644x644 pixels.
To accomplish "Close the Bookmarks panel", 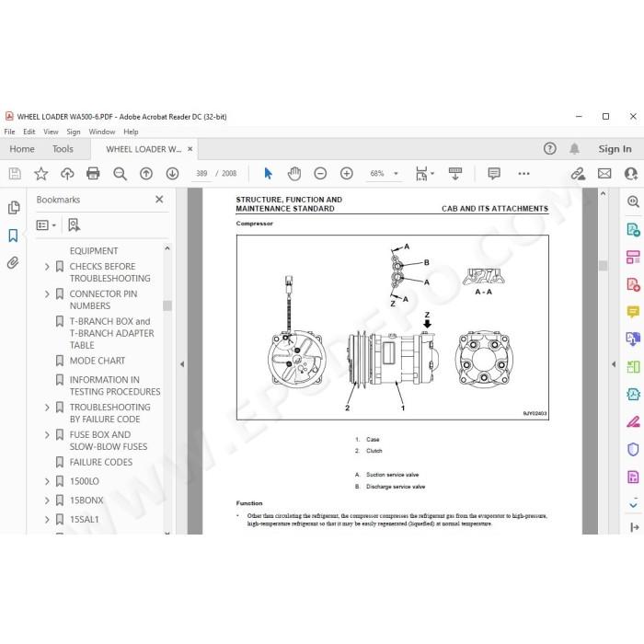I will 159,200.
